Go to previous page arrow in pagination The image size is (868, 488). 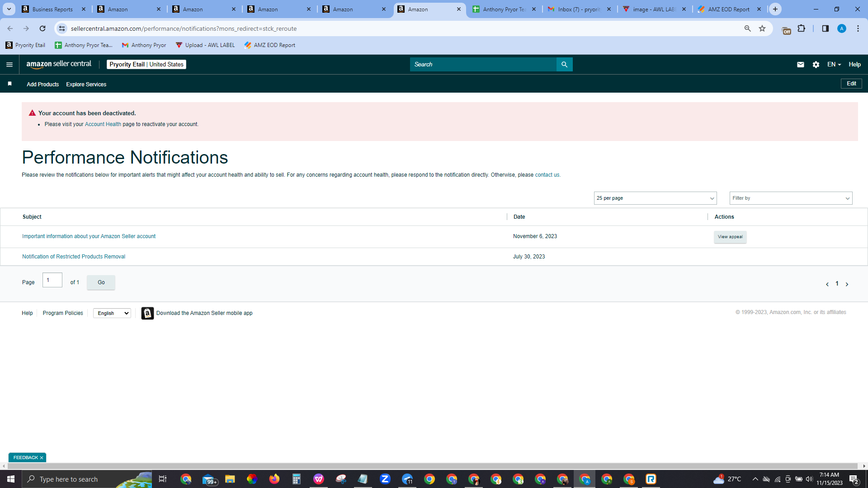click(827, 284)
